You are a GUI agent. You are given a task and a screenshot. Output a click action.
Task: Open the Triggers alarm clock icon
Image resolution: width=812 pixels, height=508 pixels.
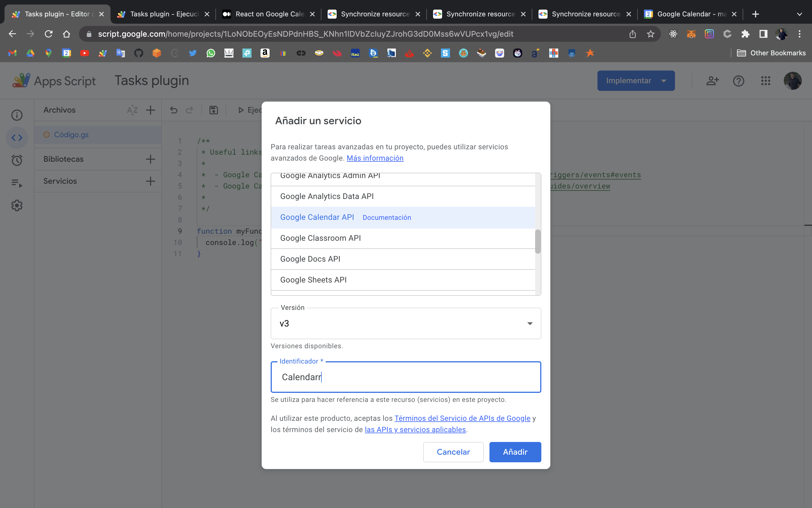[17, 160]
